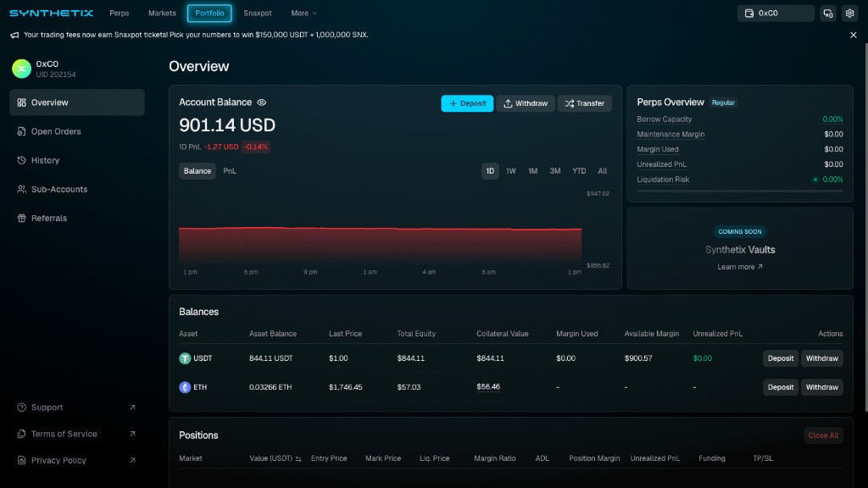This screenshot has width=868, height=488.
Task: Dismiss the Snaxpot announcement banner
Action: click(853, 35)
